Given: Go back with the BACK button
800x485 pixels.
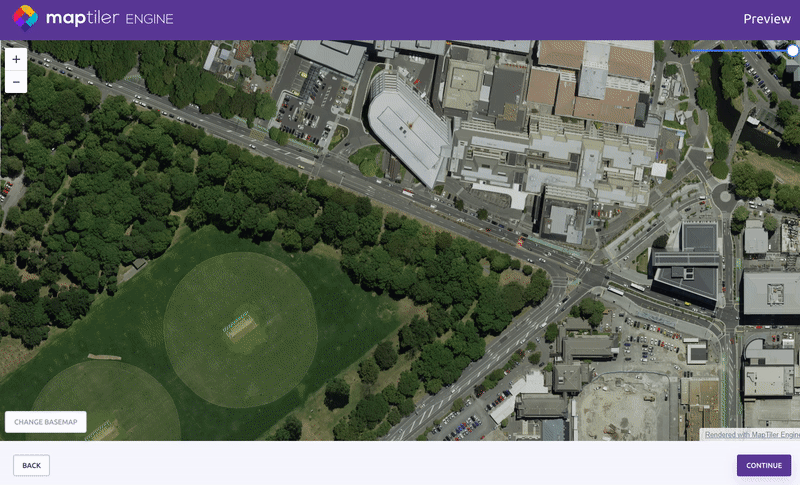Looking at the screenshot, I should [x=32, y=465].
